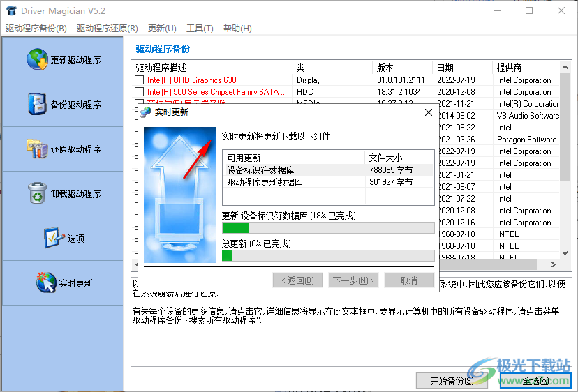Click the Paragon Software provider cell
The image size is (578, 392).
point(527,140)
